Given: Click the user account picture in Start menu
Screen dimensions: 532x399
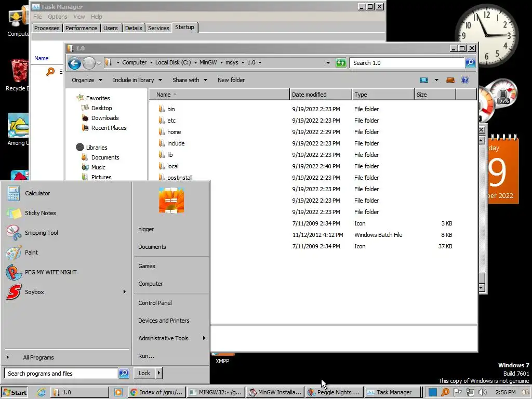Looking at the screenshot, I should pyautogui.click(x=171, y=200).
